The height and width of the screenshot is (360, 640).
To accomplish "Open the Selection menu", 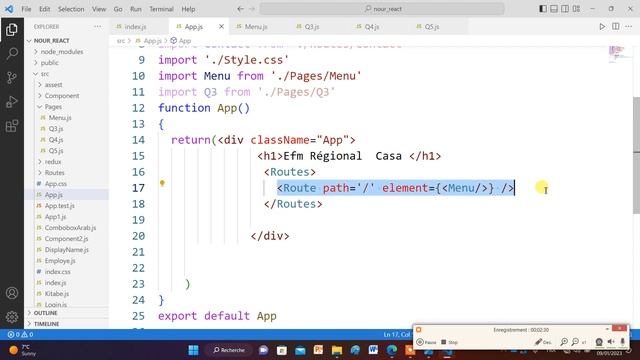I will tap(71, 9).
